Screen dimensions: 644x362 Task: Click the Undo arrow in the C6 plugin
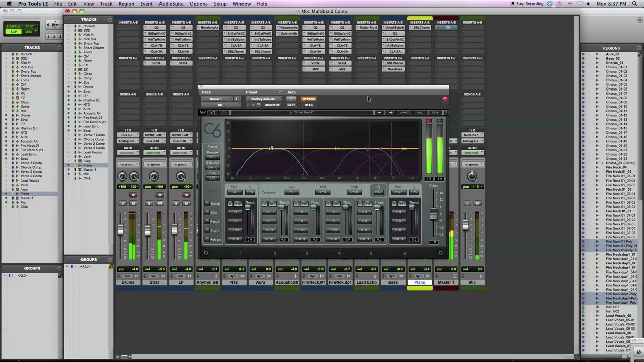pos(212,112)
